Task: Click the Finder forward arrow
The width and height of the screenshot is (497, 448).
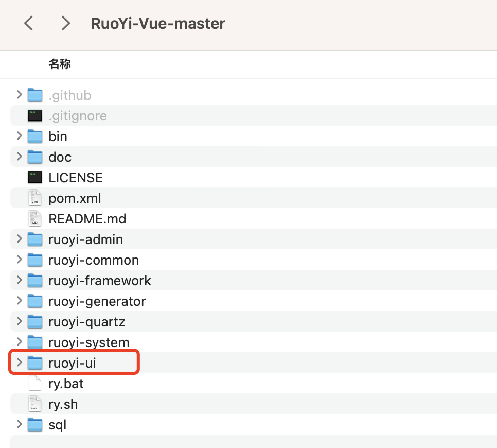Action: coord(65,23)
